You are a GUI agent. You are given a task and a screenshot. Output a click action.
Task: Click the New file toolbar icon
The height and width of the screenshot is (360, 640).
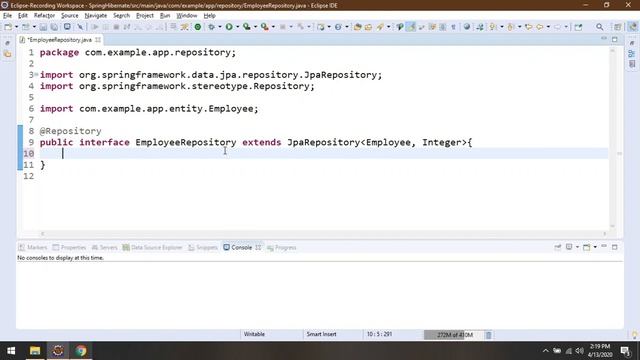[x=8, y=27]
